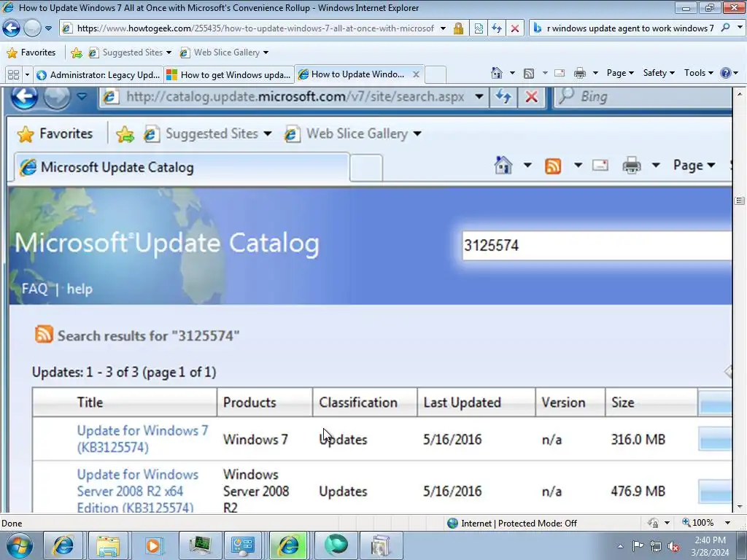Click the Quick Tabs grid icon
747x560 pixels.
click(13, 75)
